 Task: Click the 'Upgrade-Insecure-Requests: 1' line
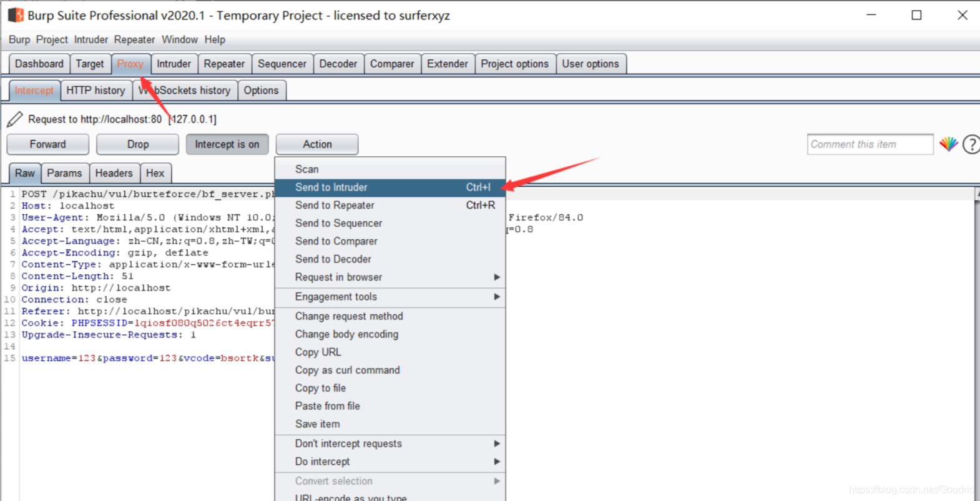coord(109,335)
